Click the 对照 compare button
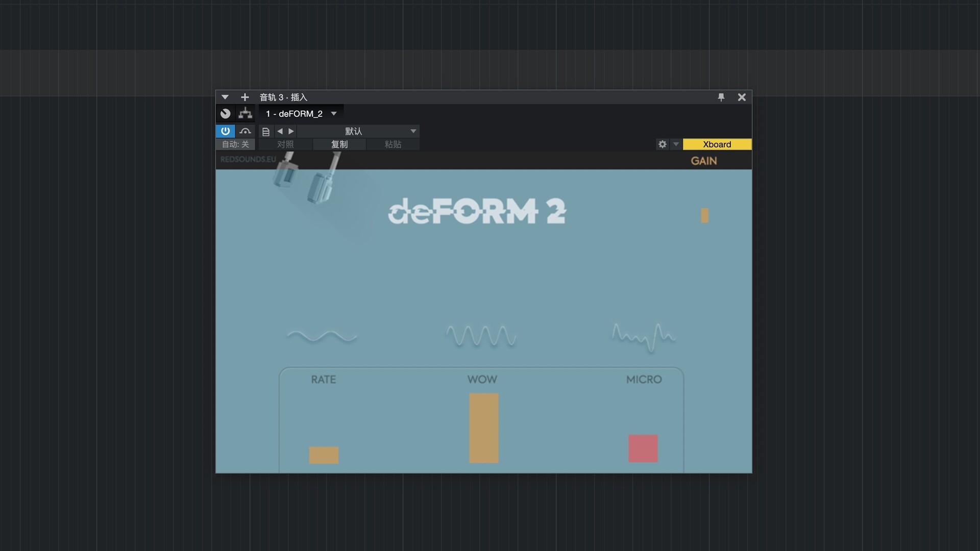The image size is (980, 551). [285, 144]
